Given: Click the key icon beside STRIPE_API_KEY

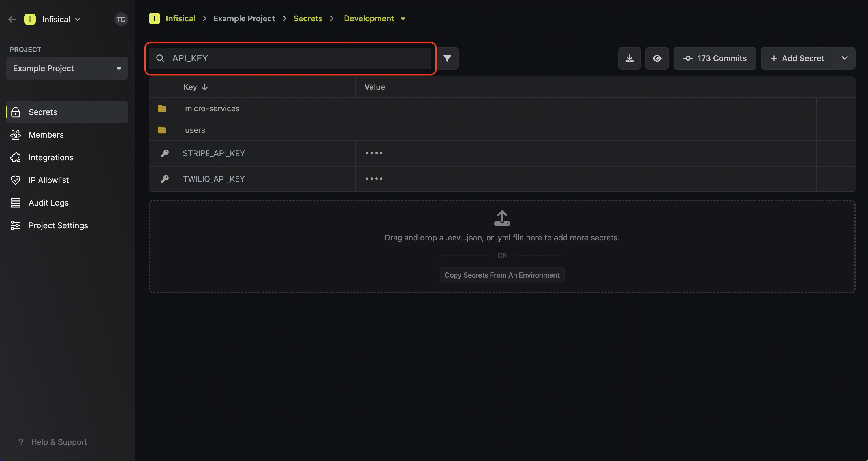Looking at the screenshot, I should pyautogui.click(x=165, y=153).
